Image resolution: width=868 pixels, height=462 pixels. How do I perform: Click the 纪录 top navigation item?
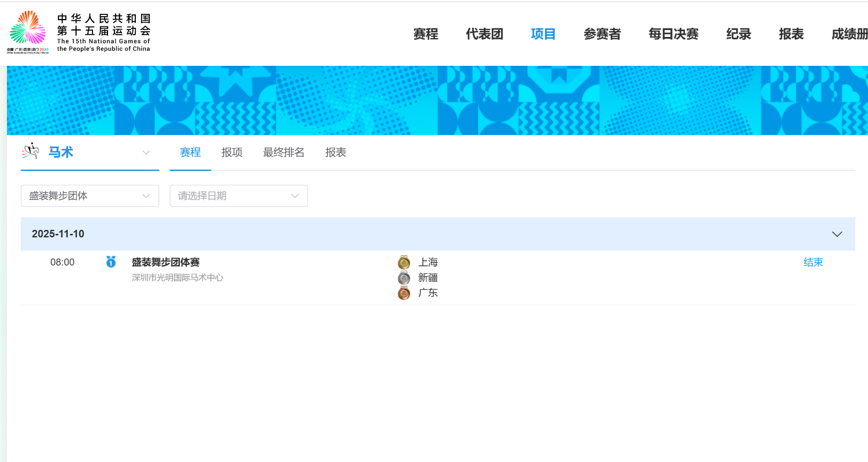(739, 34)
